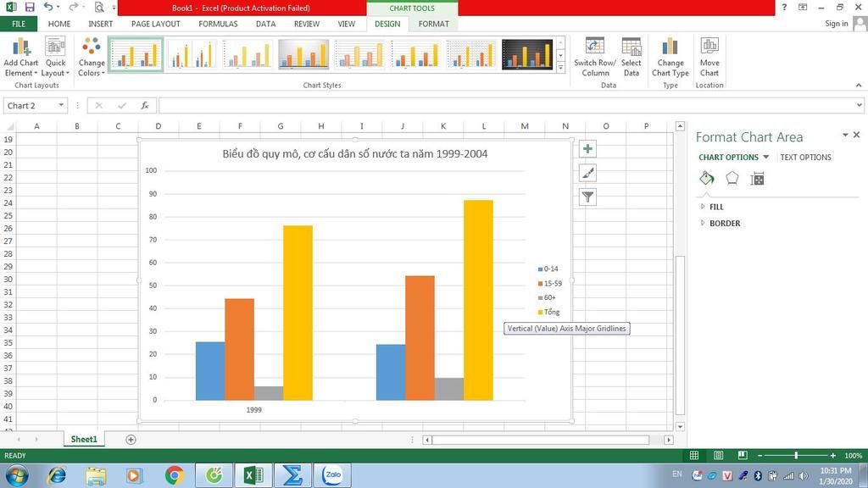Click zoom in plus button
The height and width of the screenshot is (488, 868).
tap(832, 455)
